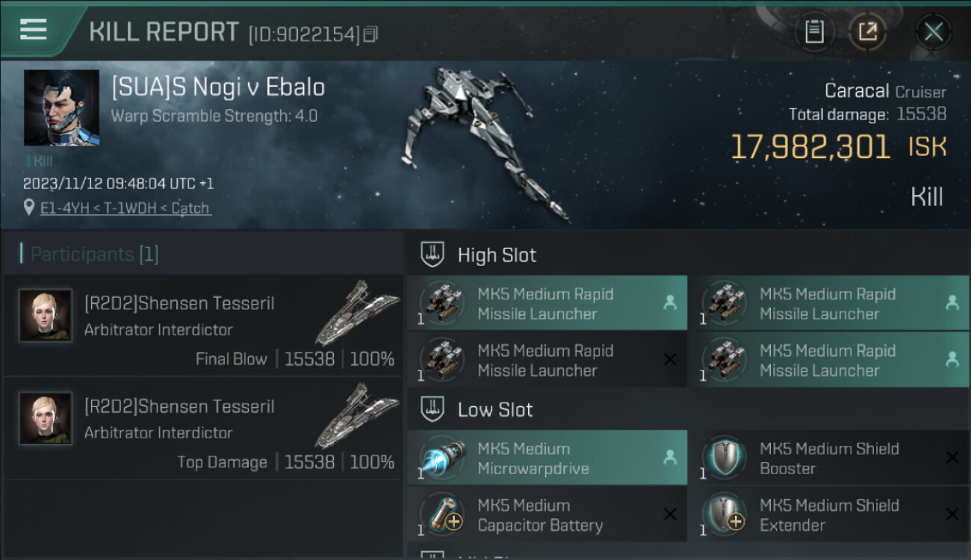Close the kill report window
Image resolution: width=971 pixels, height=560 pixels.
point(933,31)
